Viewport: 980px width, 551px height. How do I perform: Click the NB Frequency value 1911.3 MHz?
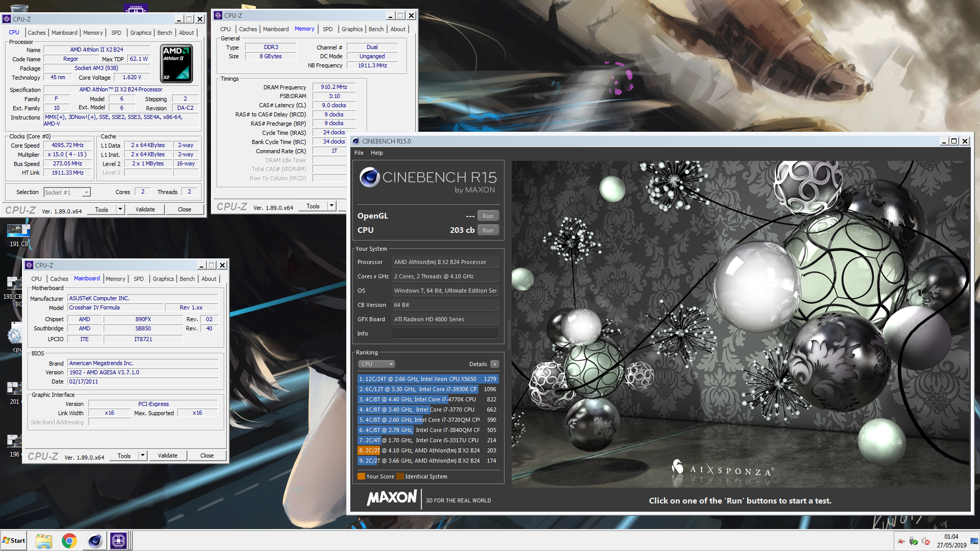372,65
